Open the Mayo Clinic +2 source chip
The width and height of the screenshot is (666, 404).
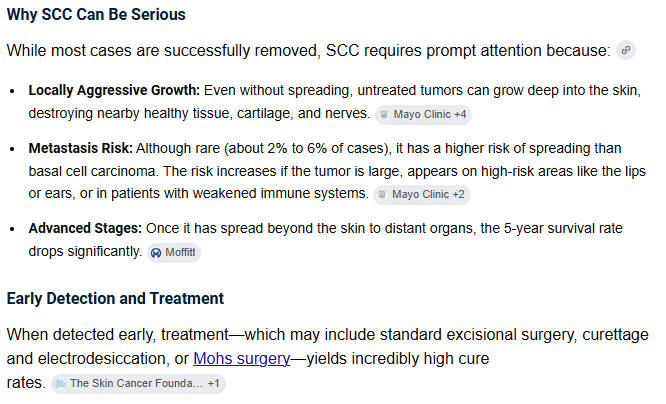422,194
